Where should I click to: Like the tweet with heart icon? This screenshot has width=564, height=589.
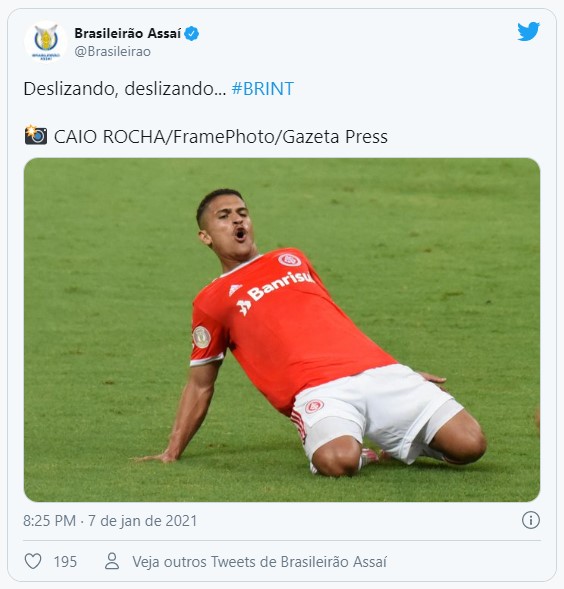pos(33,562)
